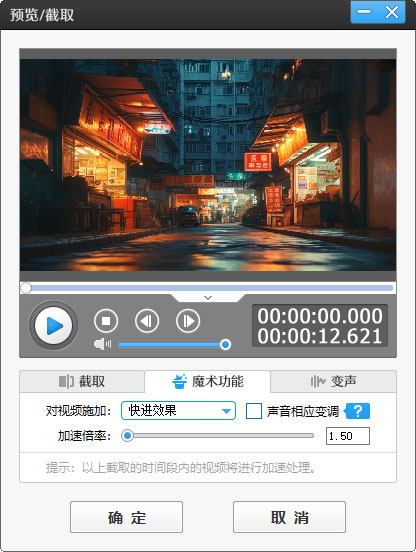Switch to the 变声 tab
The image size is (416, 552).
(333, 381)
